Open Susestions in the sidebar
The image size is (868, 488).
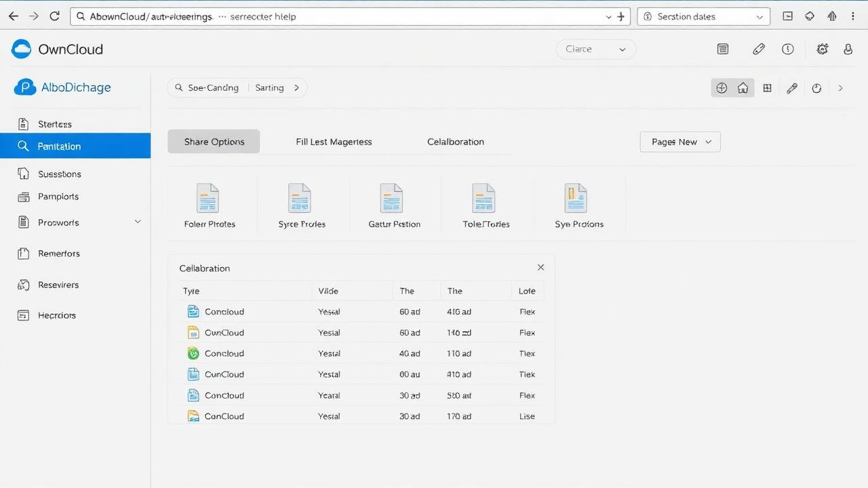coord(75,174)
